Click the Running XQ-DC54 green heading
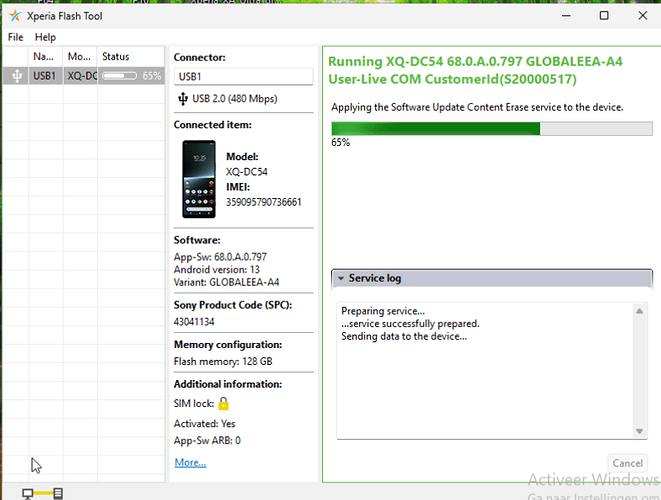The image size is (661, 500). (475, 70)
